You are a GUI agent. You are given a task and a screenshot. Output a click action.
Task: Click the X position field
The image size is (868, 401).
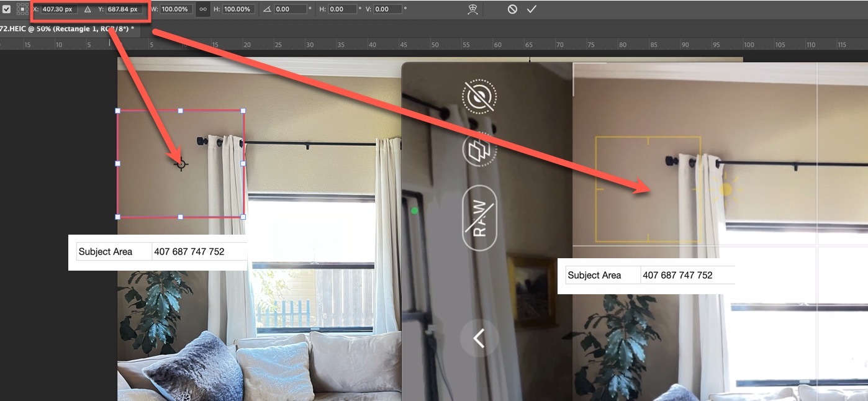[58, 9]
